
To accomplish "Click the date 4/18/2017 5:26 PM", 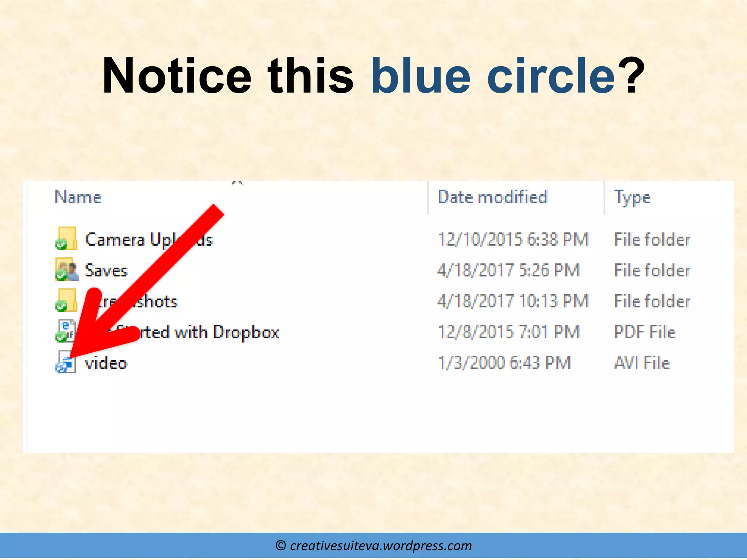I will coord(508,270).
